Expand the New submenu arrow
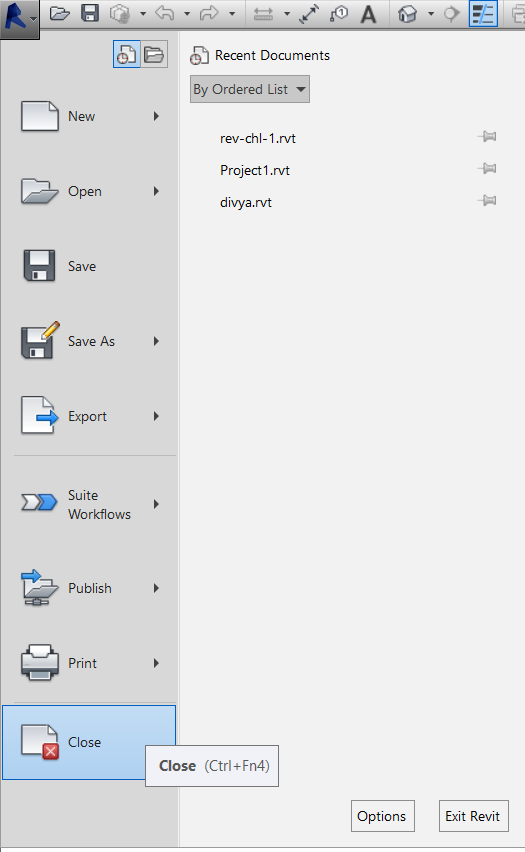 [x=156, y=116]
